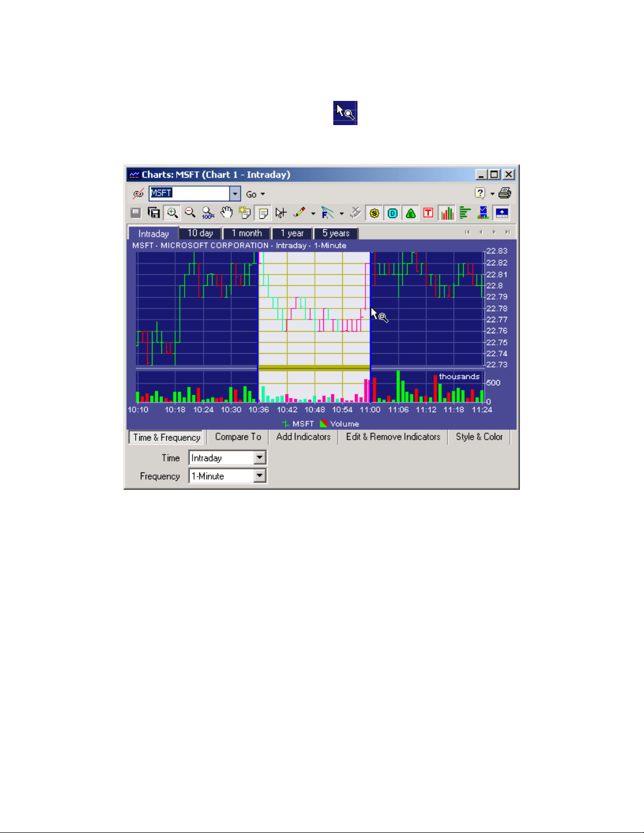Click the horizontal green bars icon
The width and height of the screenshot is (644, 833).
465,213
